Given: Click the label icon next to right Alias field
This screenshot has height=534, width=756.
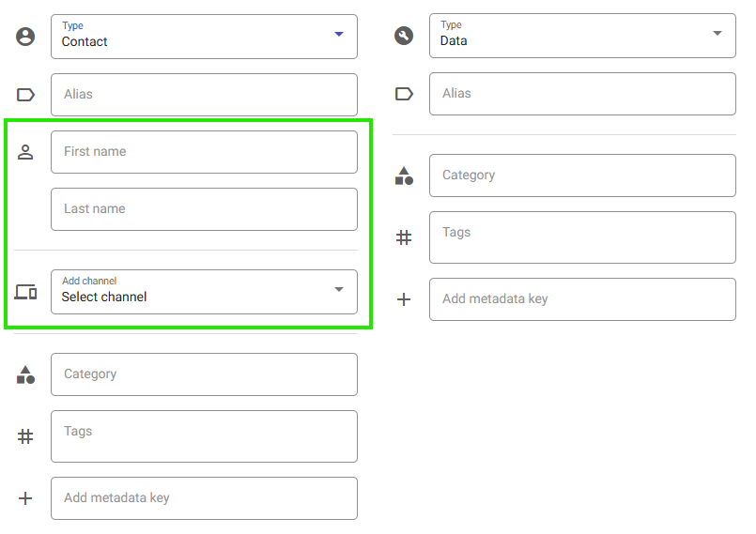Looking at the screenshot, I should pyautogui.click(x=404, y=94).
